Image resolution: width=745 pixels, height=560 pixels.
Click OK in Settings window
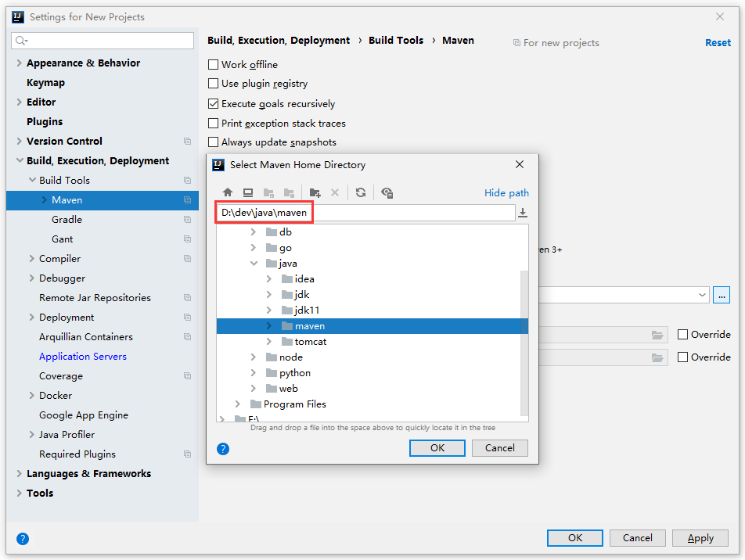pyautogui.click(x=575, y=538)
